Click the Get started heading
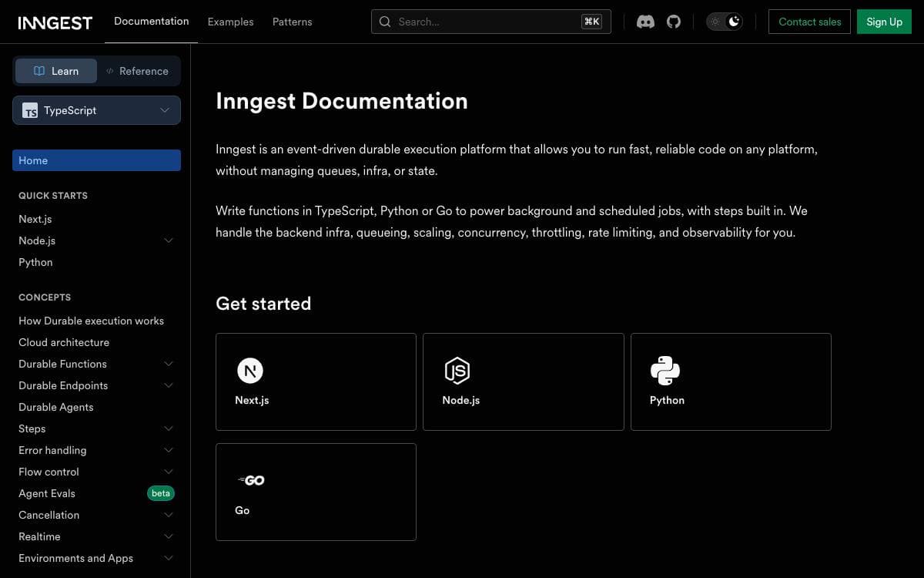 tap(263, 304)
